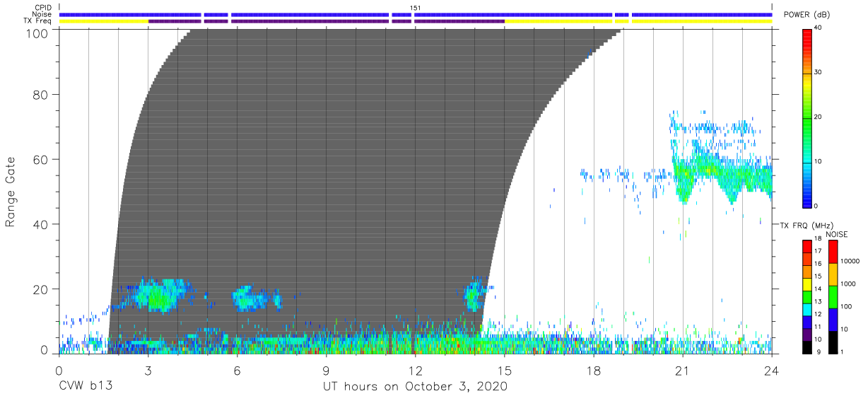Screen dimensions: 868x401
Task: Click the '40' tick on Range Gate axis
Action: [42, 224]
